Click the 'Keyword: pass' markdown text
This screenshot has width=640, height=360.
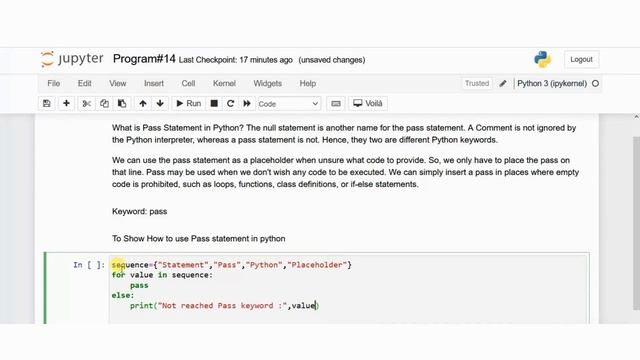(140, 211)
